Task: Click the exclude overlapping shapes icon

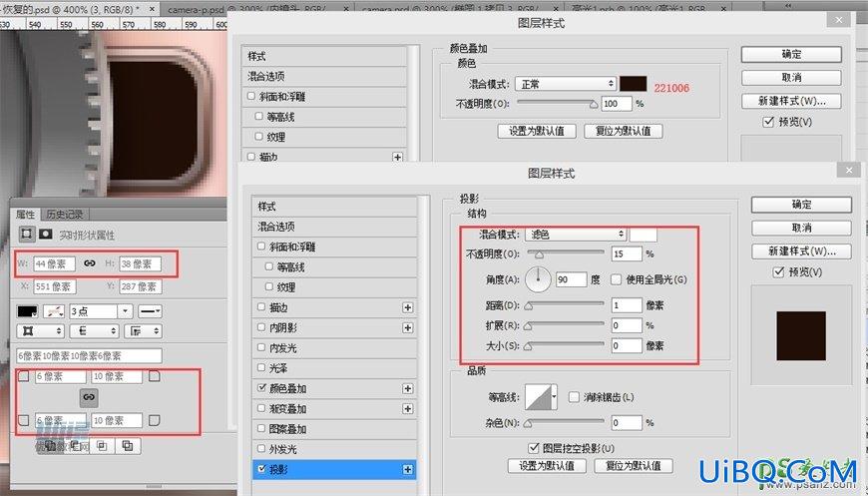Action: (128, 446)
